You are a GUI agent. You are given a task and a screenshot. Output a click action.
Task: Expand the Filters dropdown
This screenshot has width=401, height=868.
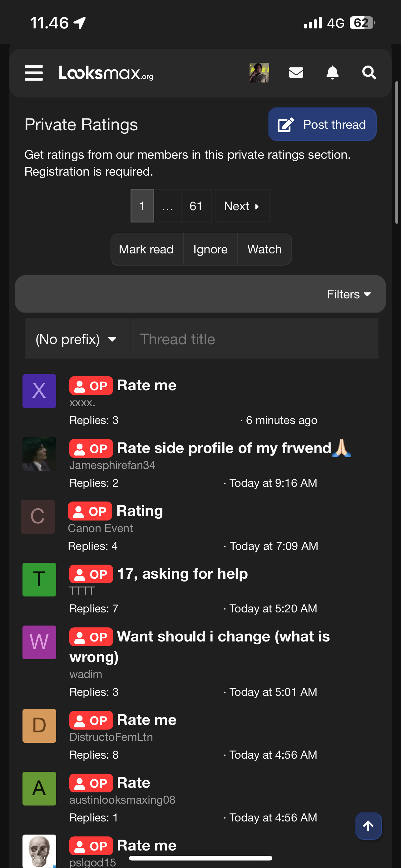pos(349,294)
